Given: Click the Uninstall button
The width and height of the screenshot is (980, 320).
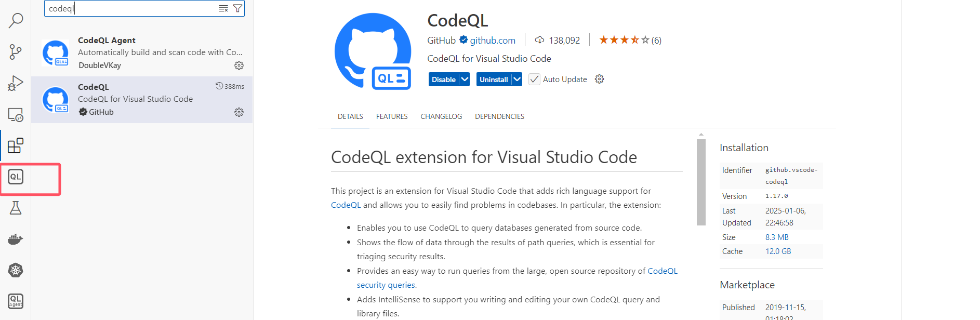Looking at the screenshot, I should pos(494,79).
